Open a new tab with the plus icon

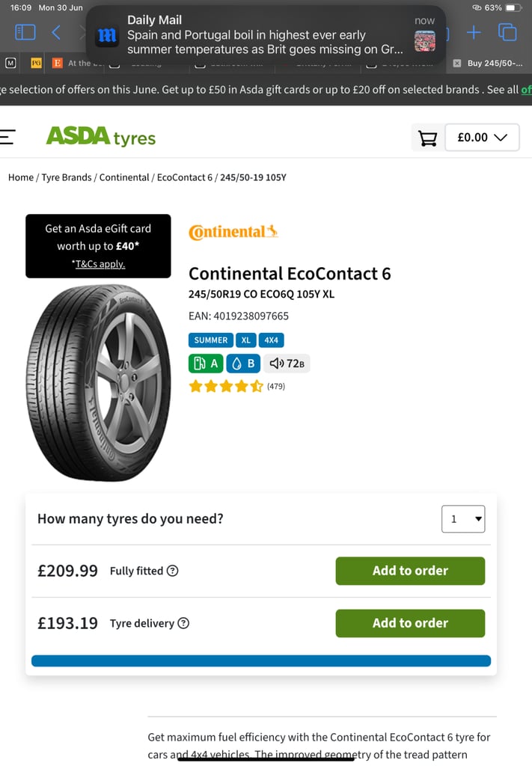point(476,33)
